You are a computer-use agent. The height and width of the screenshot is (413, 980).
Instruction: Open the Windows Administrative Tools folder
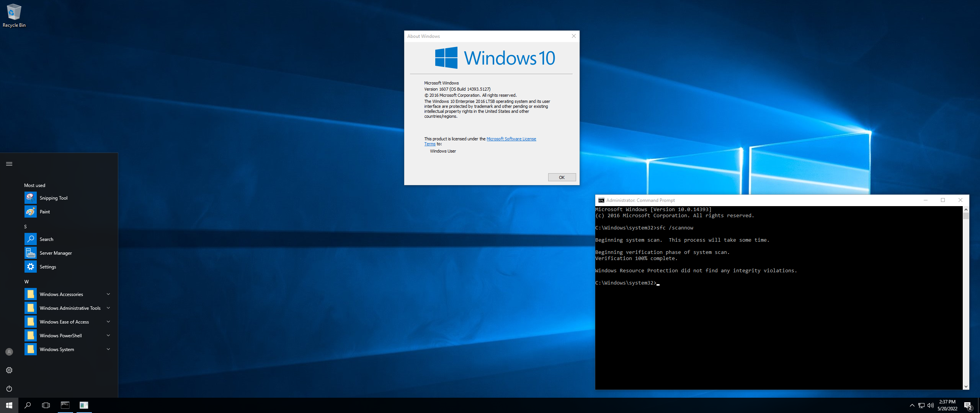pos(68,308)
